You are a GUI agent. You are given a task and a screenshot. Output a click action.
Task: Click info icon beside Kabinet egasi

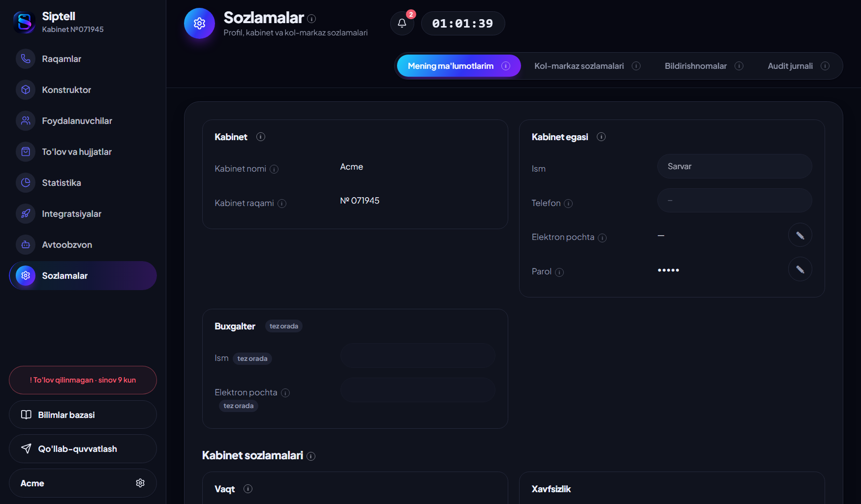coord(601,137)
